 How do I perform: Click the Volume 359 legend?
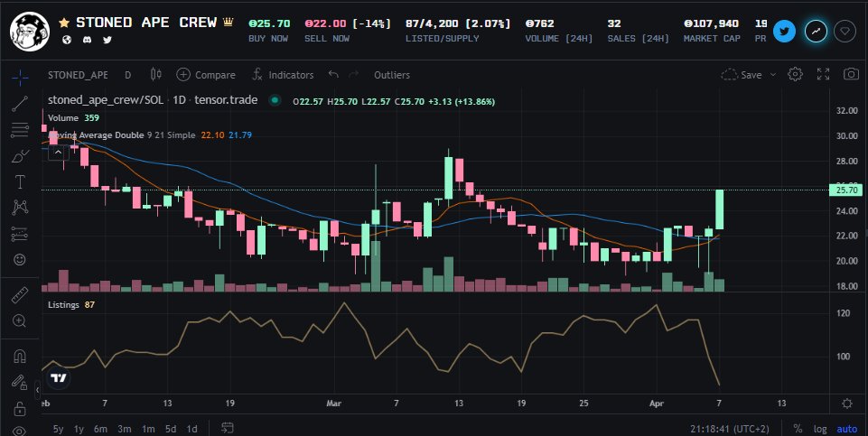pos(74,118)
